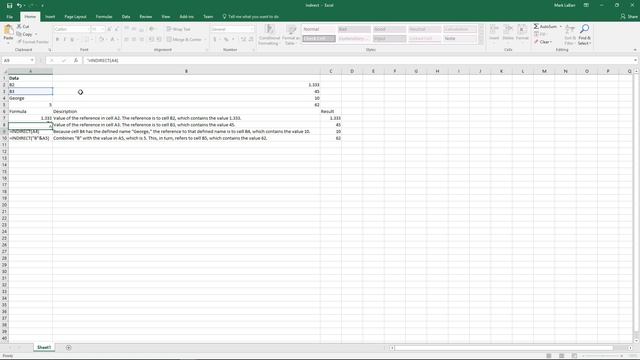640x360 pixels.
Task: Click the Insert Function fx button
Action: coord(76,60)
